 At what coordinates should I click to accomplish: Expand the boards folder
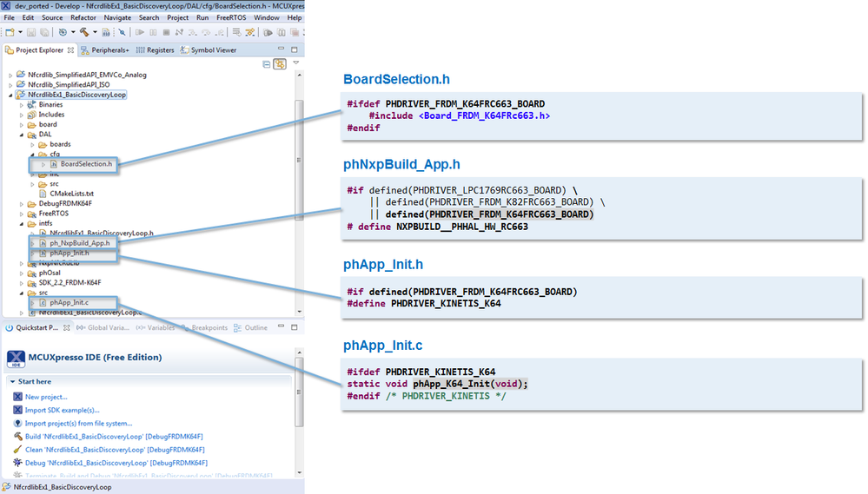pos(33,145)
